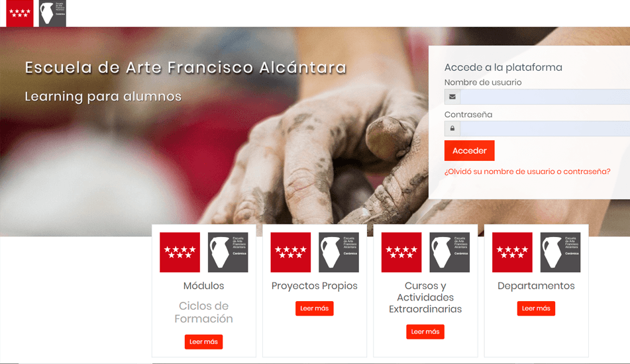Image resolution: width=630 pixels, height=364 pixels.
Task: Click the red stars logo on Departamentos card
Action: click(x=512, y=252)
